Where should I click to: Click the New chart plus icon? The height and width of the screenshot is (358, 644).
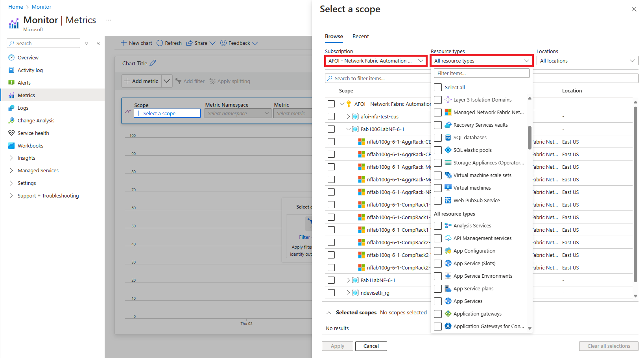[x=124, y=43]
